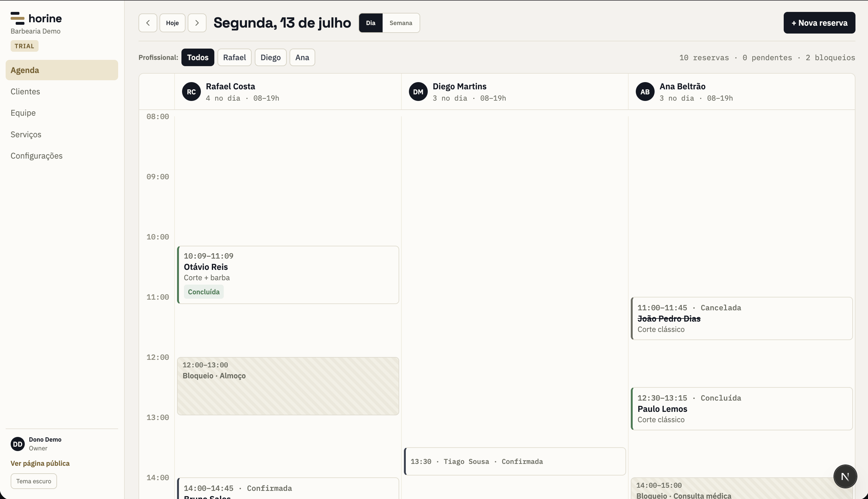Open Otávio Reis booking card

[x=288, y=275]
